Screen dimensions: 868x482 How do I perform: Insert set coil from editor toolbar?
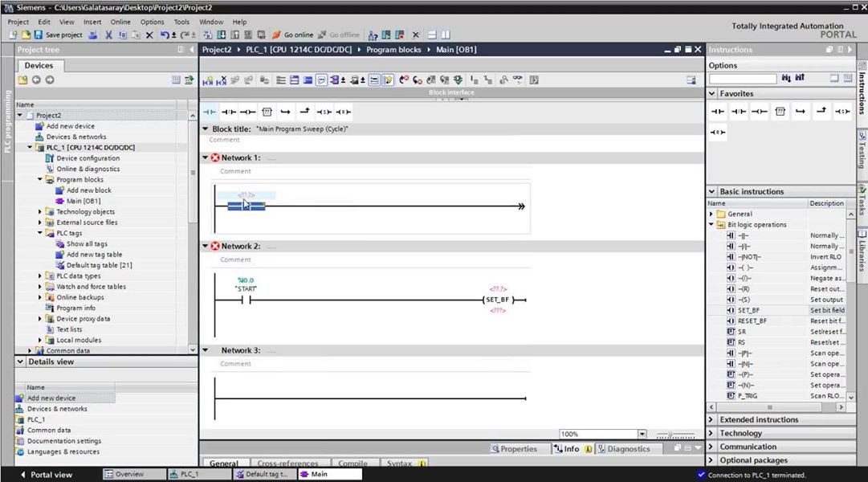click(324, 112)
